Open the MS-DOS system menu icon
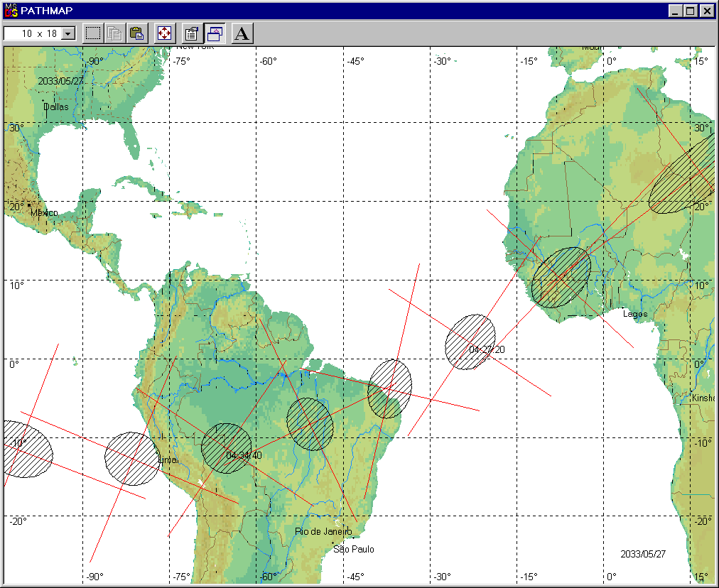This screenshot has width=719, height=588. [x=11, y=11]
